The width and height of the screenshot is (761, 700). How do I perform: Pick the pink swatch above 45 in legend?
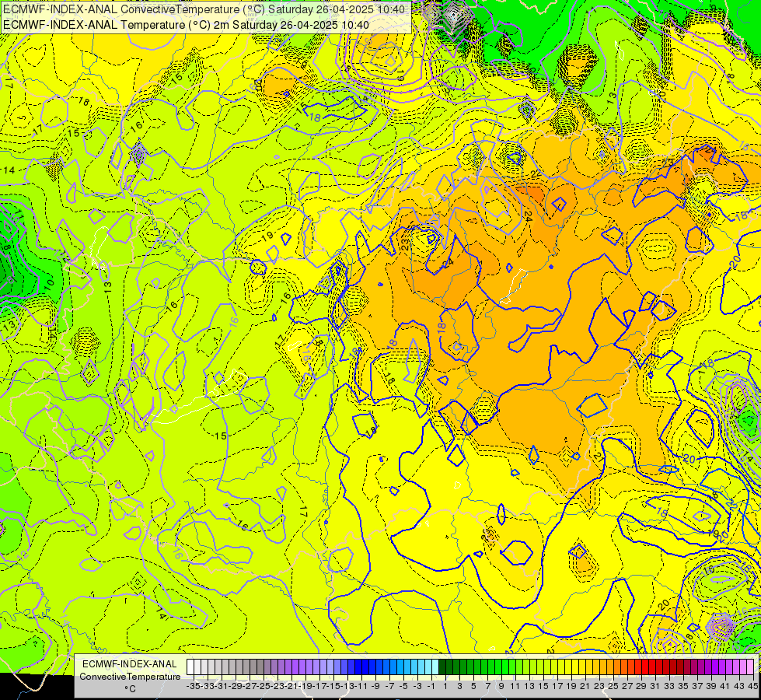(750, 667)
